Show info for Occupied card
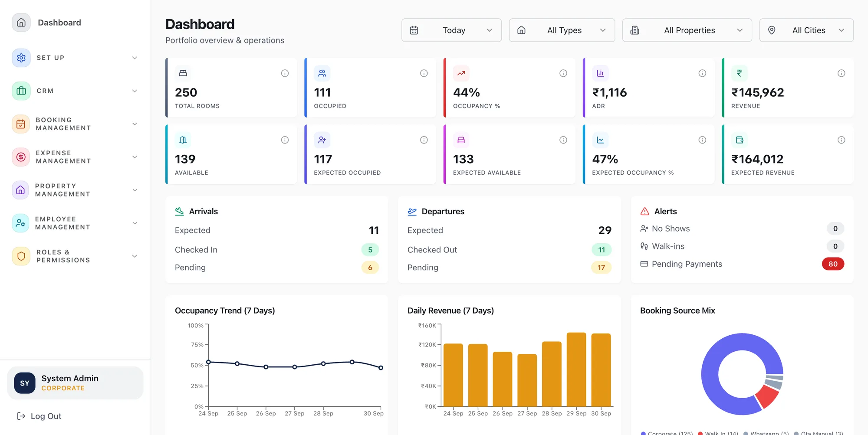 pyautogui.click(x=424, y=73)
